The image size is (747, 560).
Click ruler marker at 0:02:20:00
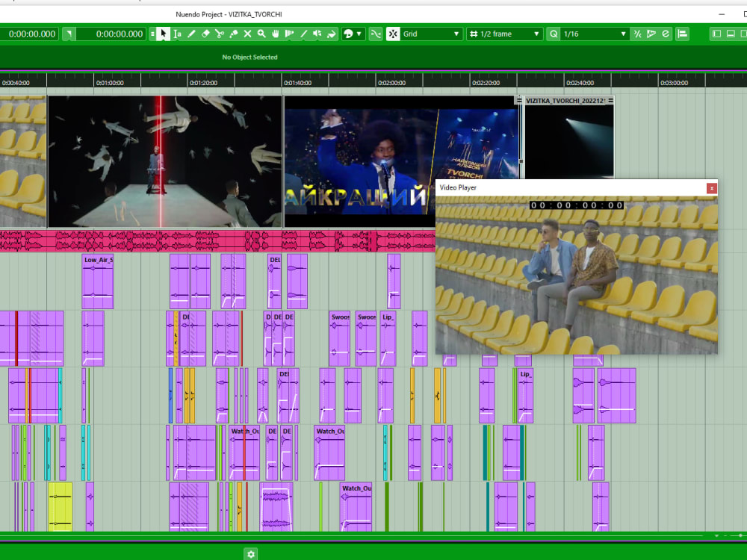click(486, 82)
